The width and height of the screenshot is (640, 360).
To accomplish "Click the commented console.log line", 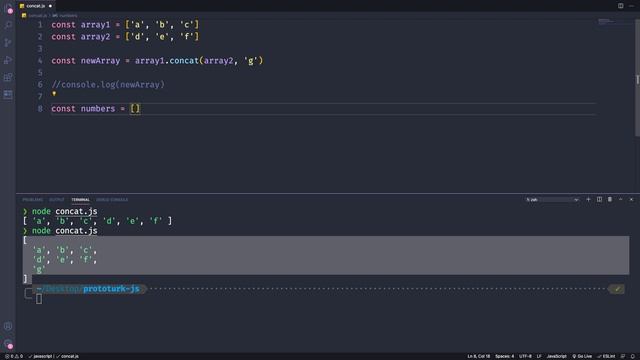I will pyautogui.click(x=108, y=84).
